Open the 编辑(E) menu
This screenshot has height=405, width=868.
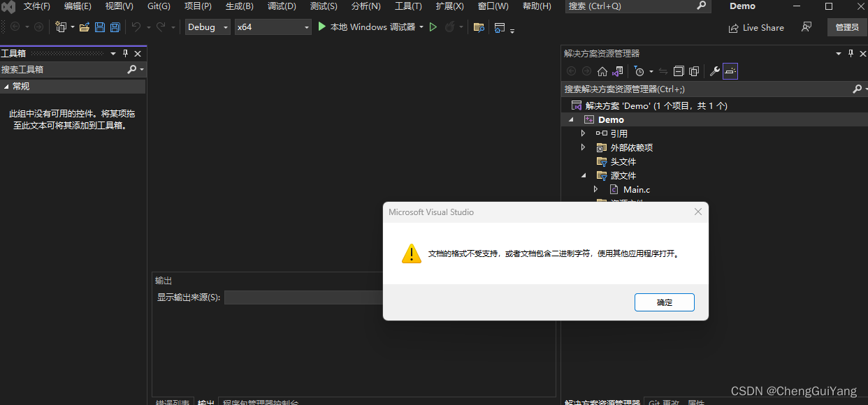click(78, 6)
